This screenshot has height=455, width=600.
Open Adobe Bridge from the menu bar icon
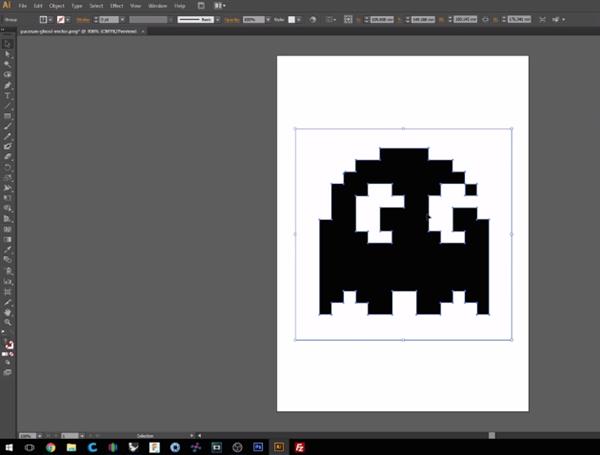201,6
